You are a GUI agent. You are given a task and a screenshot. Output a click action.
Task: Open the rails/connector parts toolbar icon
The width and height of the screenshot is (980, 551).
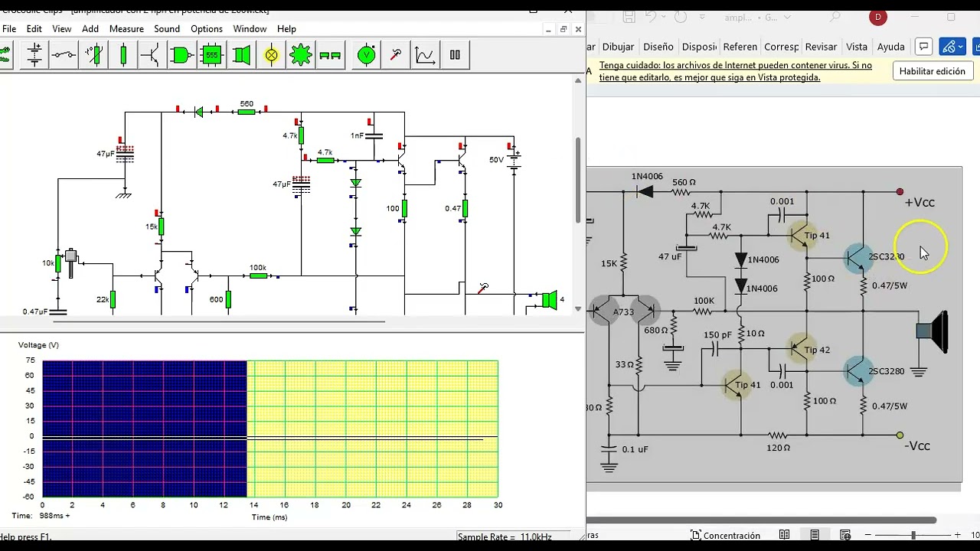click(330, 55)
